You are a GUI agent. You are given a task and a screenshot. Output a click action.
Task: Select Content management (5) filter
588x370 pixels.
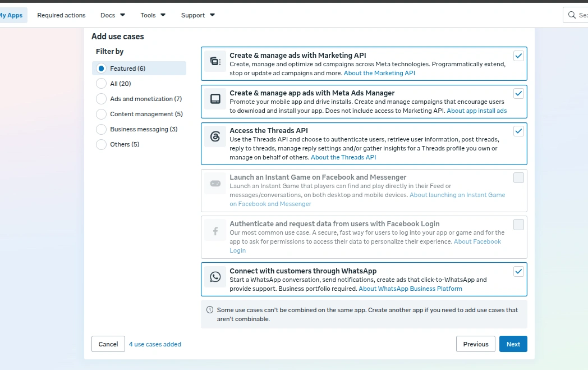(x=101, y=114)
